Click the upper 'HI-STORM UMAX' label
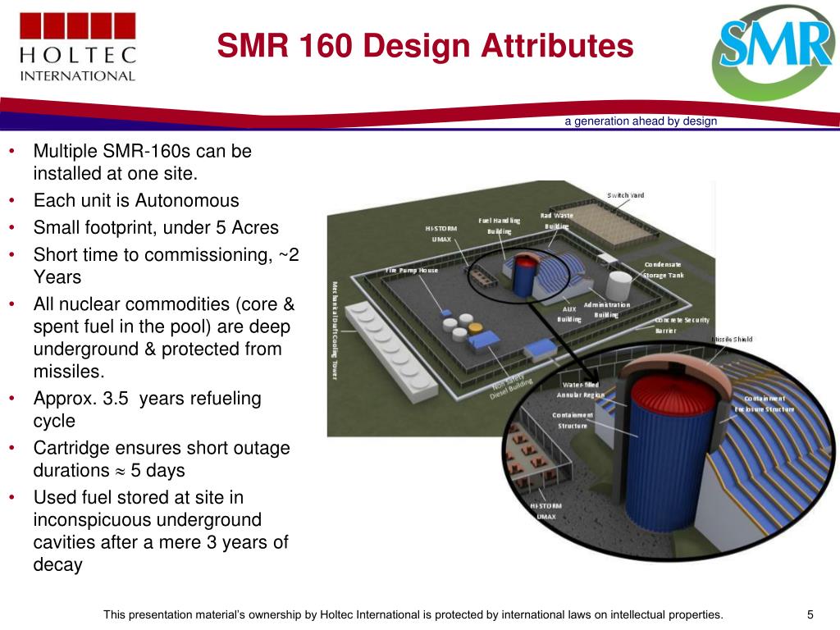 coord(441,234)
